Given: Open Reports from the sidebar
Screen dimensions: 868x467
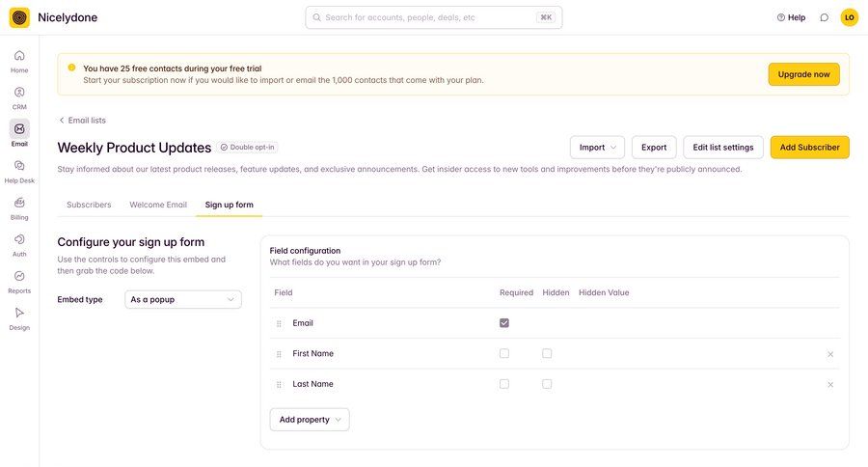Looking at the screenshot, I should tap(19, 276).
